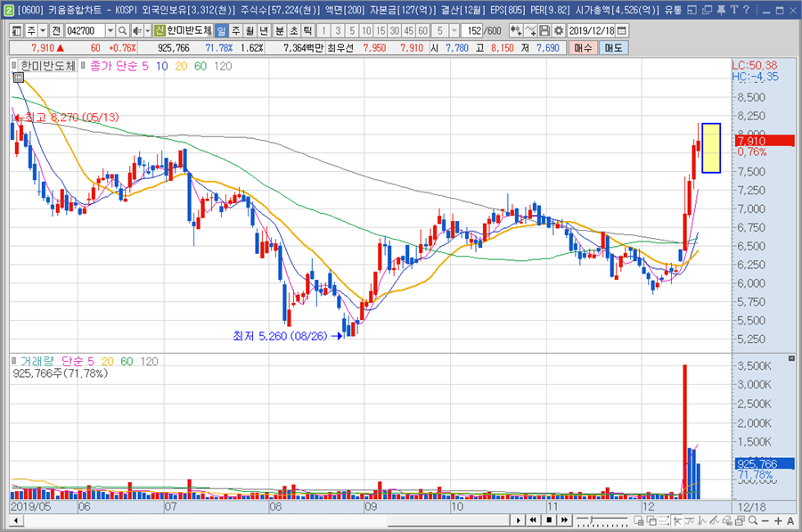
Task: Click the scroll-left arrow on chart scrollbar
Action: 16,520
